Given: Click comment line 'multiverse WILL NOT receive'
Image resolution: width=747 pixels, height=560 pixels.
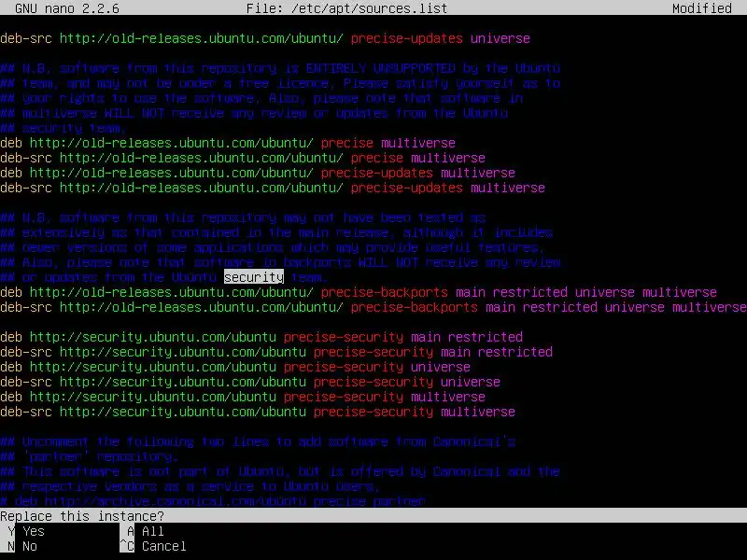Looking at the screenshot, I should pos(254,113).
